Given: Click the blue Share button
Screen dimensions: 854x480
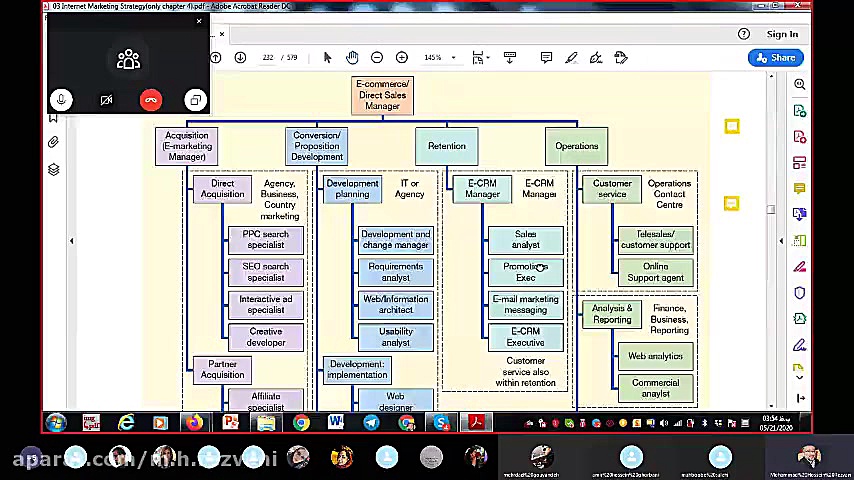Looking at the screenshot, I should 776,58.
